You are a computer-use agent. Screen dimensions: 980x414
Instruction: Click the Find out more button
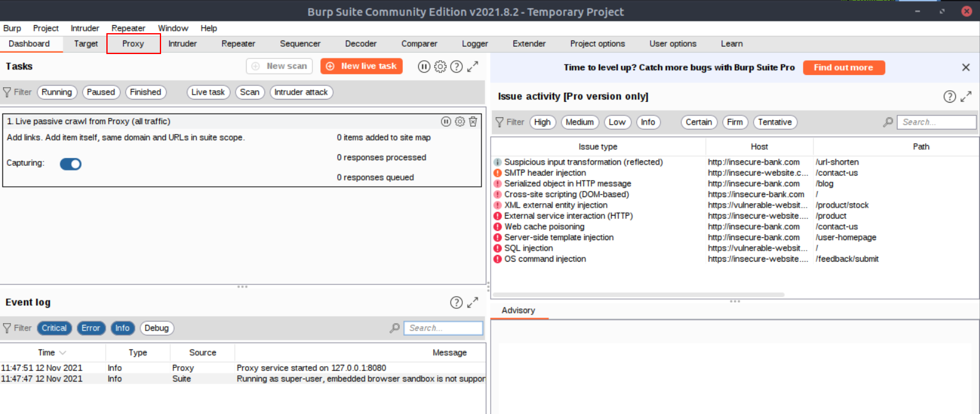point(844,68)
